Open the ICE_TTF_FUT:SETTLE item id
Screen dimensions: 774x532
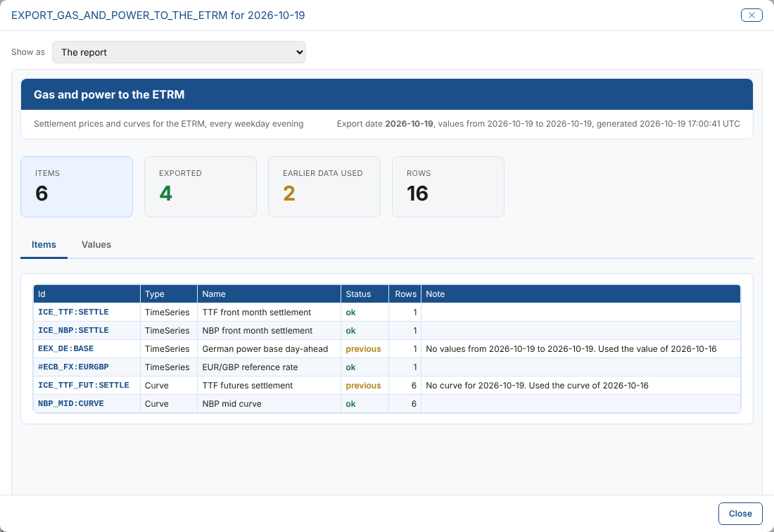(84, 386)
